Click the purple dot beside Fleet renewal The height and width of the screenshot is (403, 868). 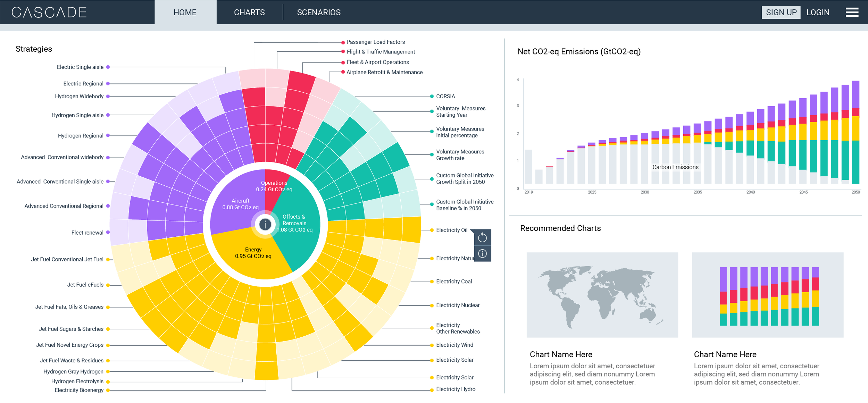108,233
